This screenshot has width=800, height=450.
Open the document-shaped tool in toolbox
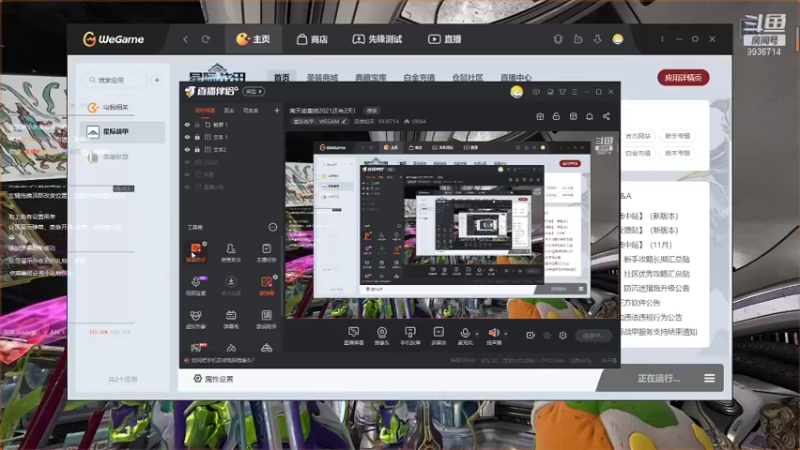point(266,319)
